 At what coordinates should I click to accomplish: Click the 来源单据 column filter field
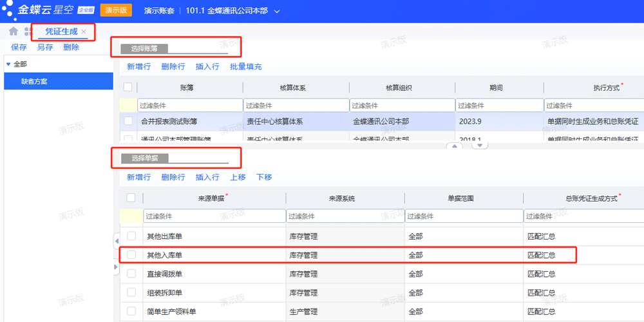[x=214, y=216]
